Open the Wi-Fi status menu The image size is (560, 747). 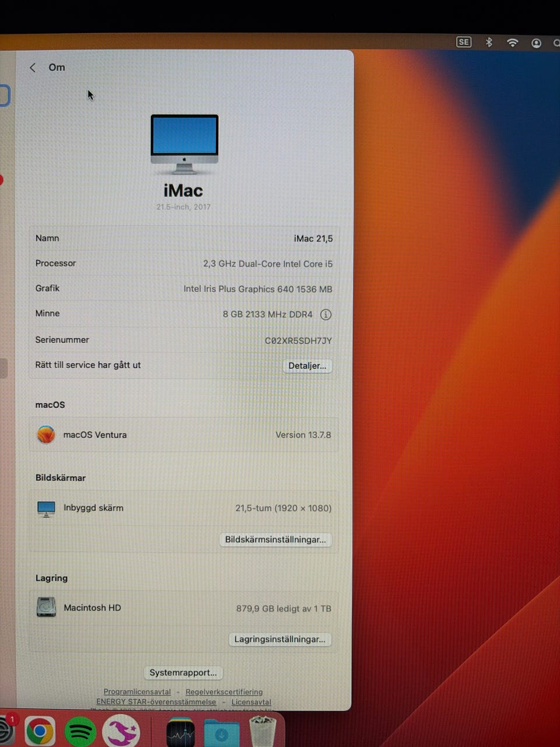513,42
